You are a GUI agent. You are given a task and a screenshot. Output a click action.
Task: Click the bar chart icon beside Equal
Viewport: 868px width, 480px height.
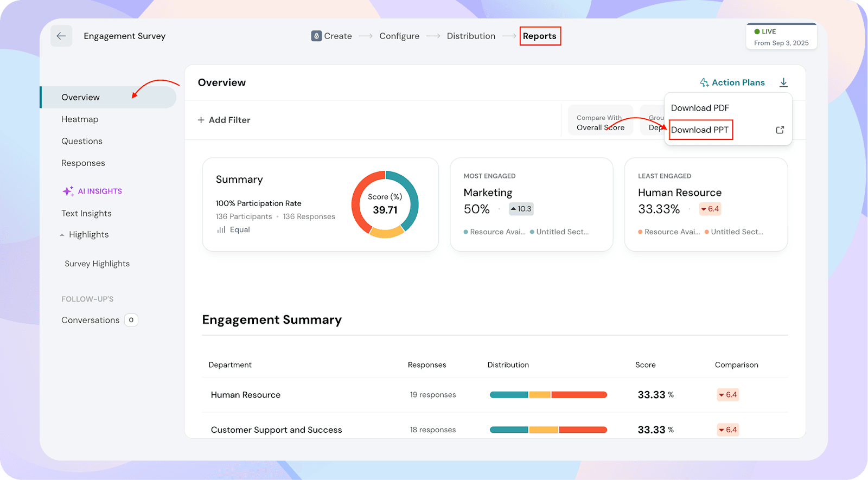click(x=221, y=229)
